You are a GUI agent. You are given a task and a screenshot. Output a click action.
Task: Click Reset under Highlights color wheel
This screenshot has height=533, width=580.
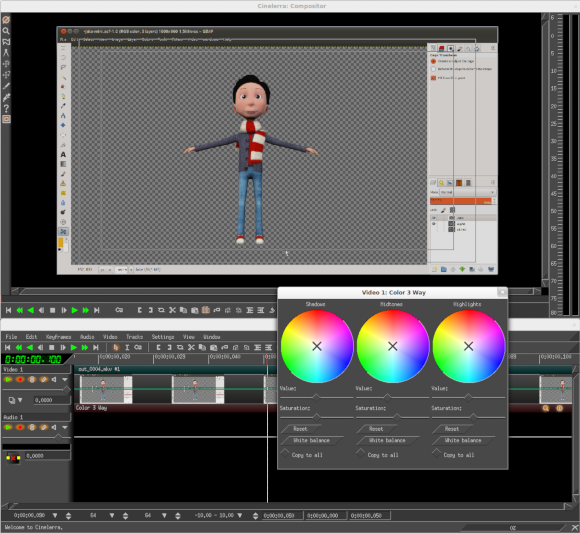(452, 429)
